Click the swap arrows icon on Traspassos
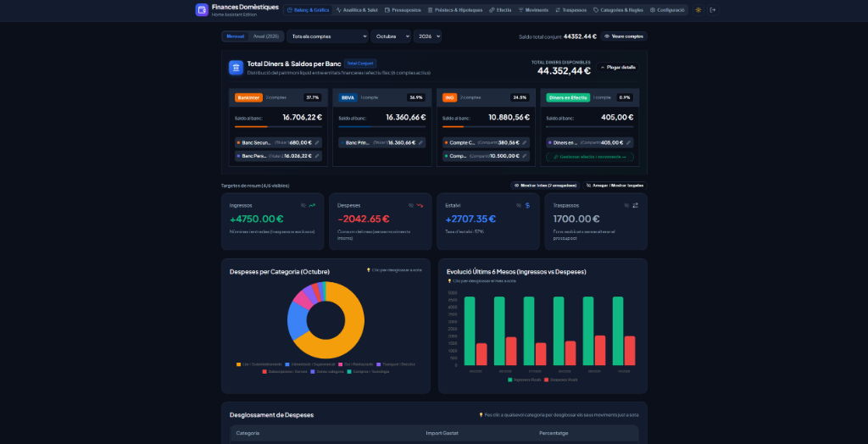This screenshot has width=868, height=444. pos(636,205)
